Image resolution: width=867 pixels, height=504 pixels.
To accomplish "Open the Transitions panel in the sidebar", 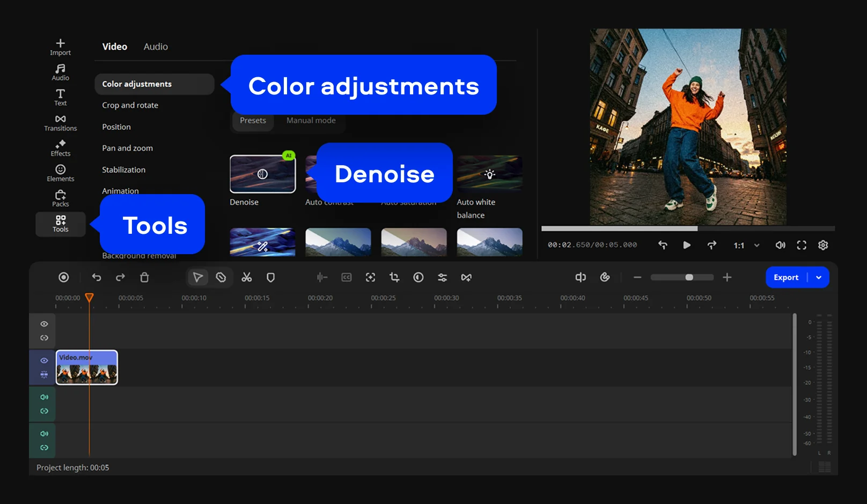I will 60,123.
